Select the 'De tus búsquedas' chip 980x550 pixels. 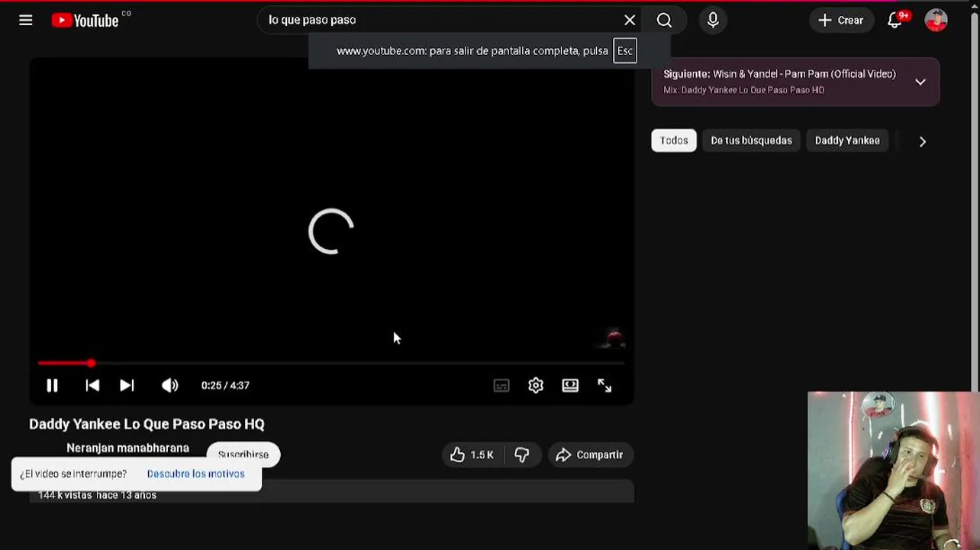[x=751, y=141]
